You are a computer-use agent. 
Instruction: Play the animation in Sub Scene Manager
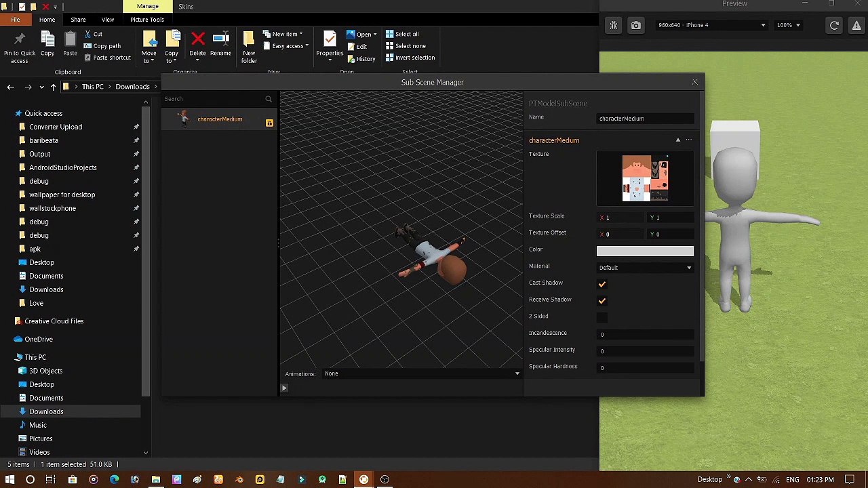click(284, 388)
